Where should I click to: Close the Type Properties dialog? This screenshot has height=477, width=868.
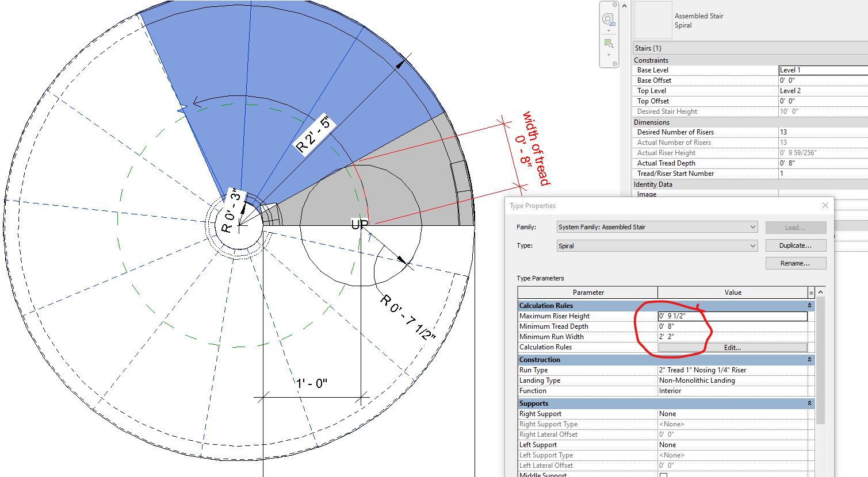(825, 205)
